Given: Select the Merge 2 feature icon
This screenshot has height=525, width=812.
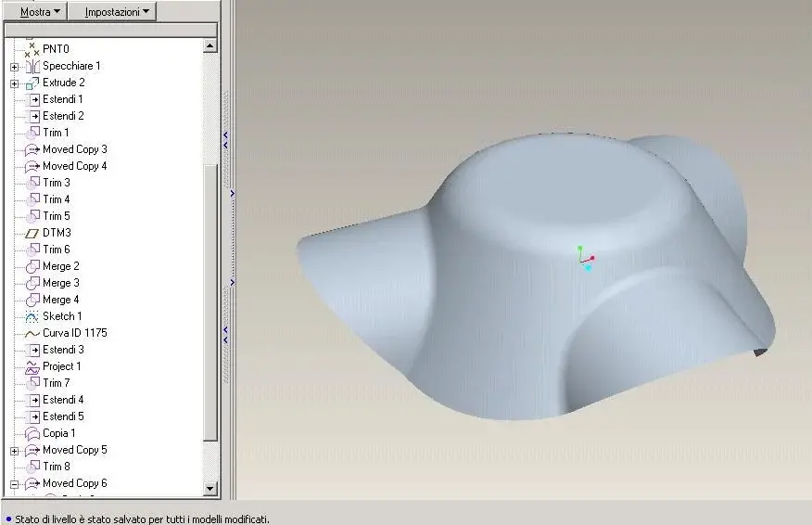Looking at the screenshot, I should click(x=32, y=266).
